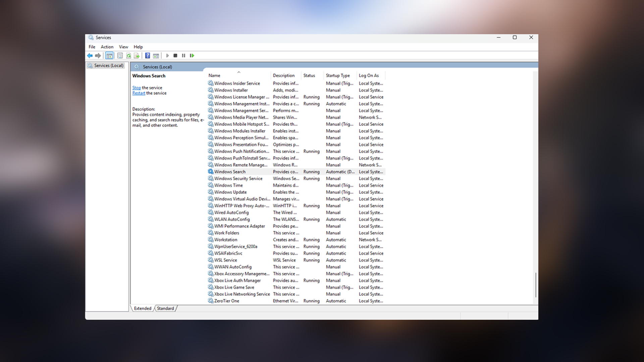
Task: Select the Windows Mobile Hotspot S... row
Action: click(296, 124)
